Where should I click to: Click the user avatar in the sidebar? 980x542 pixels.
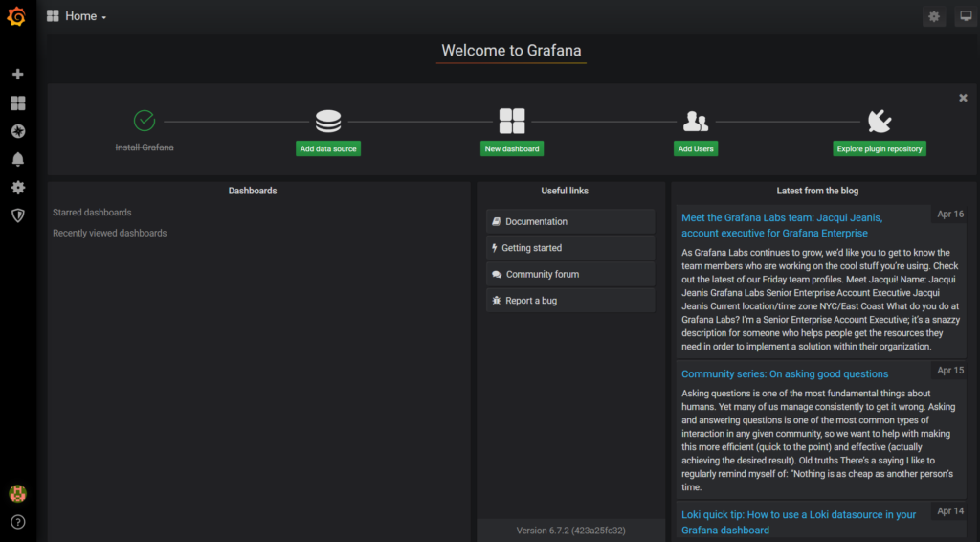point(17,493)
